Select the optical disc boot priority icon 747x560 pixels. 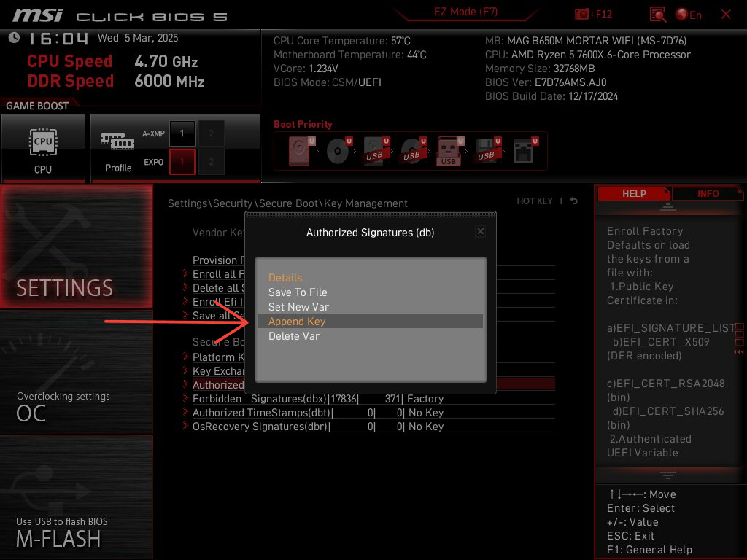(337, 152)
